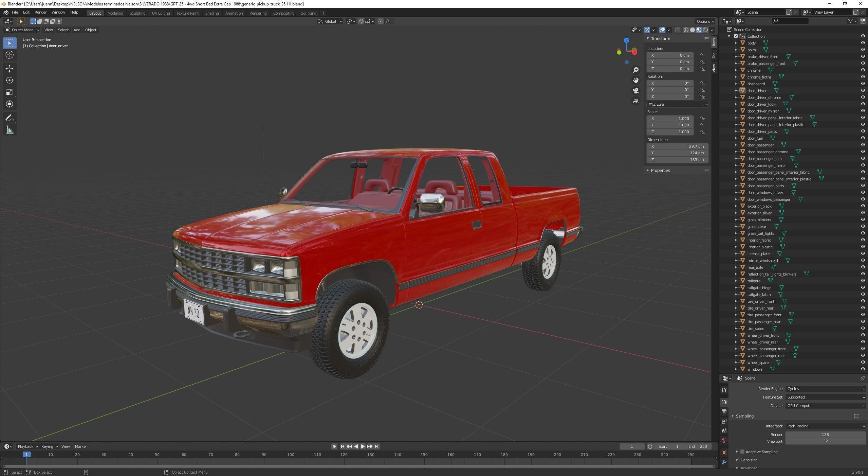Switch perspective/orthographic grid icon
The width and height of the screenshot is (868, 476).
click(x=636, y=101)
